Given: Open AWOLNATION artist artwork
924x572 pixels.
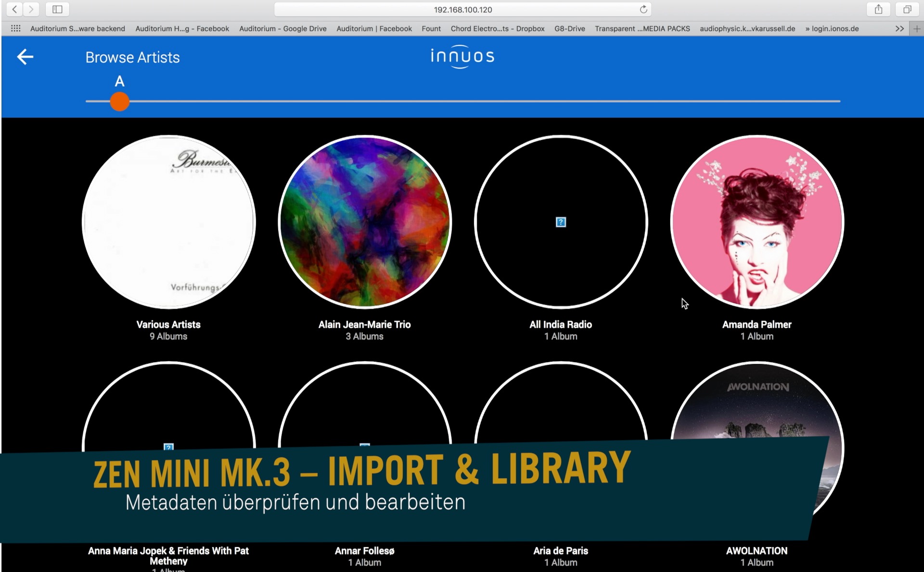Looking at the screenshot, I should [757, 400].
